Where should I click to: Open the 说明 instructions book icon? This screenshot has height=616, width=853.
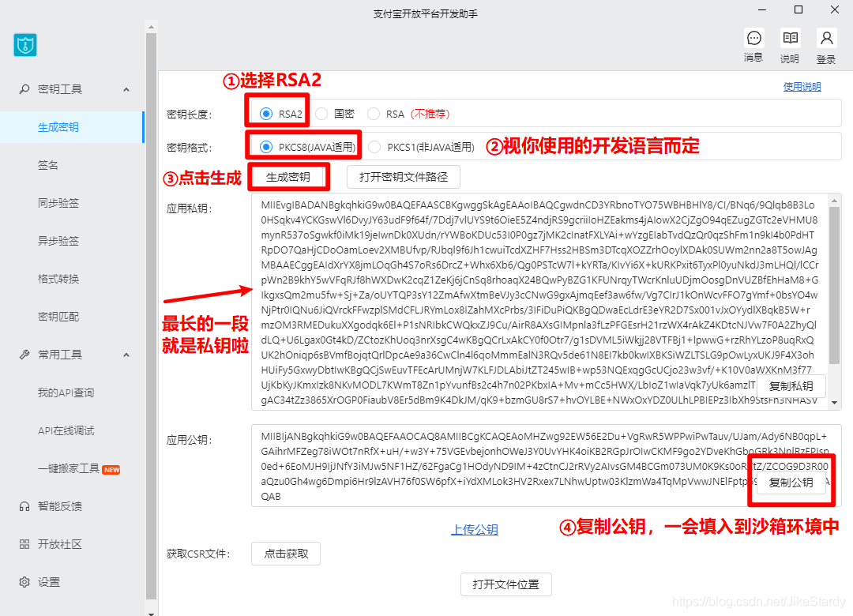tap(790, 38)
